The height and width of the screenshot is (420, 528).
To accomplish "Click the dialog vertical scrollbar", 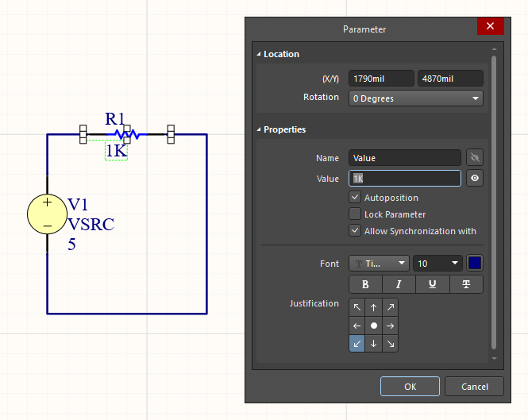I will click(x=494, y=202).
